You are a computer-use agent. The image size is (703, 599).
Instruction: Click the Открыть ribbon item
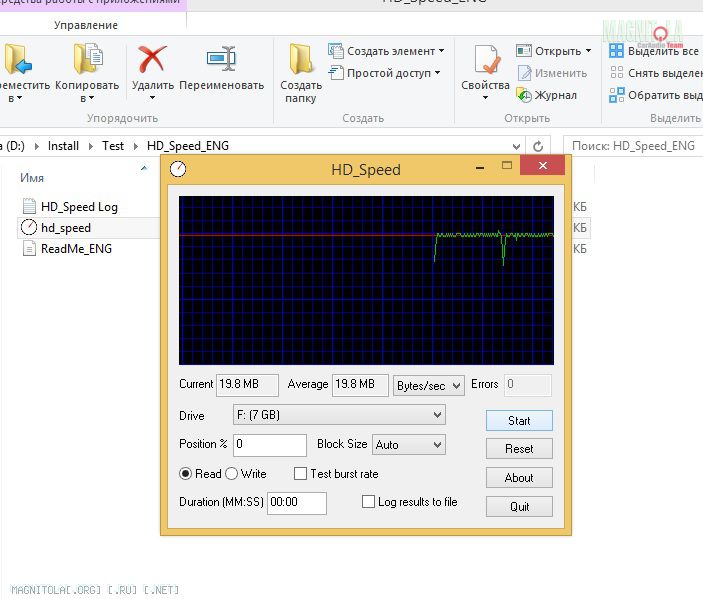tap(553, 51)
